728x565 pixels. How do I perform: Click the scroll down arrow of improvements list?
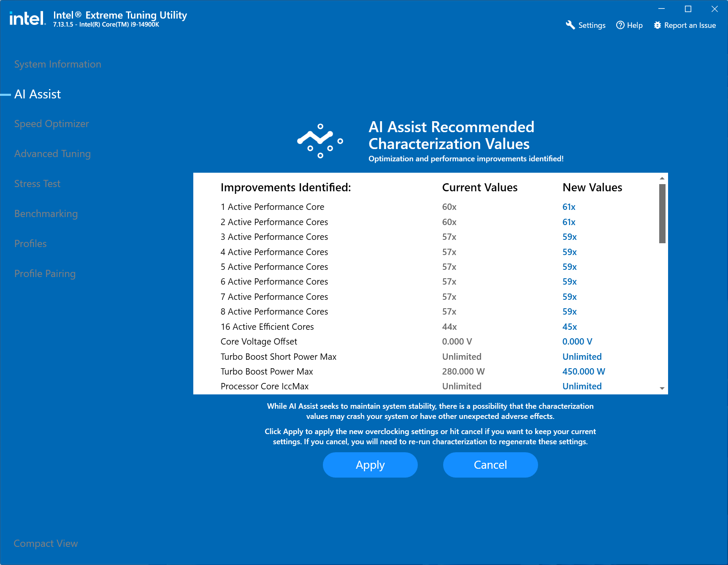pyautogui.click(x=662, y=388)
